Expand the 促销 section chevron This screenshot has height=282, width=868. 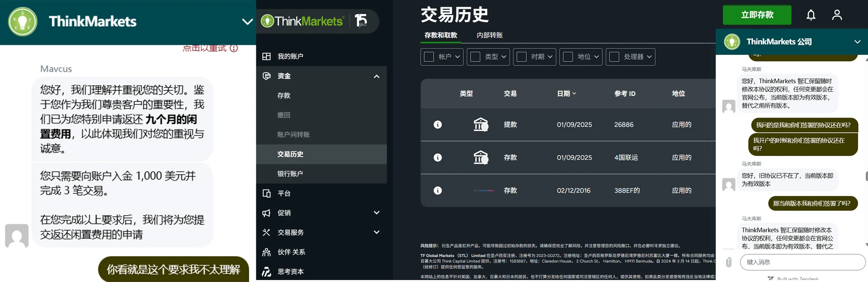tap(377, 213)
